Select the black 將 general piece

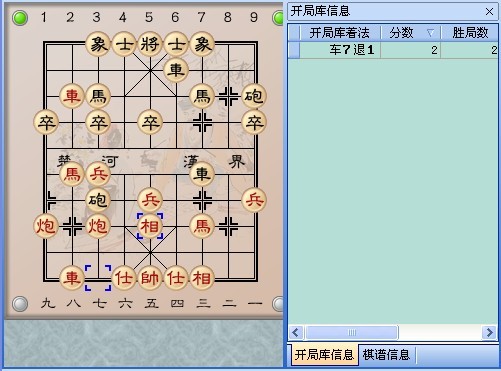150,44
